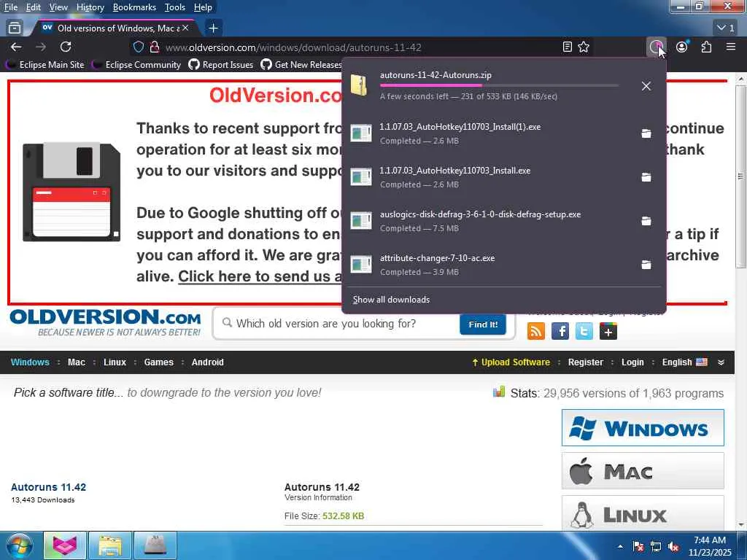Bookmark this page with the star
The image size is (747, 560).
tap(584, 47)
